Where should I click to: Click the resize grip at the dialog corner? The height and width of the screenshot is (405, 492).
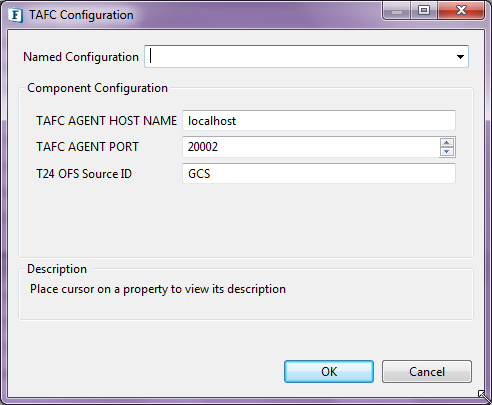[x=482, y=395]
